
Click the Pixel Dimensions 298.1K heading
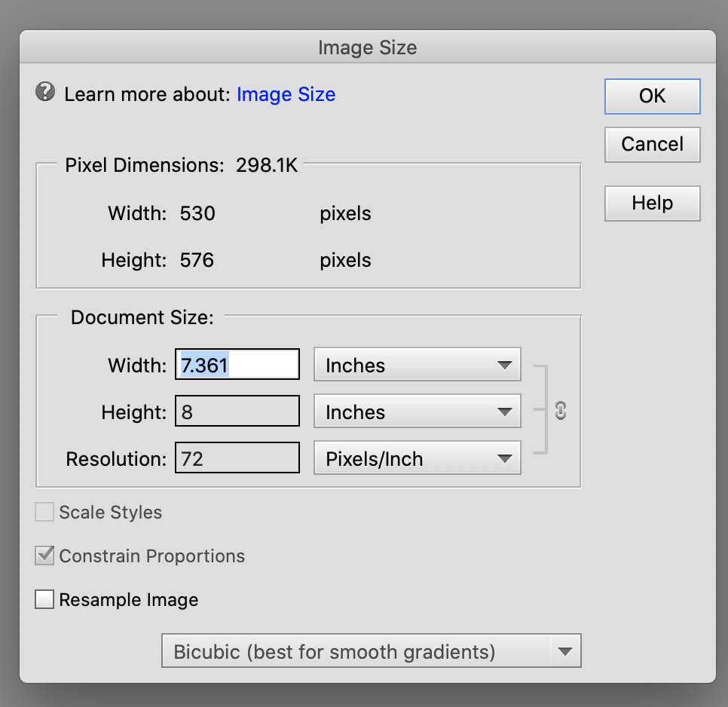[182, 165]
